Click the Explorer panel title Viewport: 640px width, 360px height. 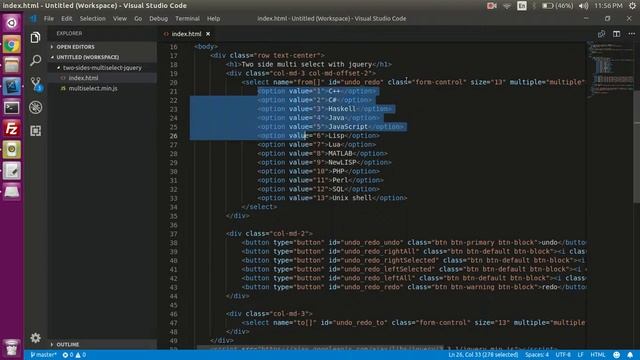pyautogui.click(x=69, y=33)
